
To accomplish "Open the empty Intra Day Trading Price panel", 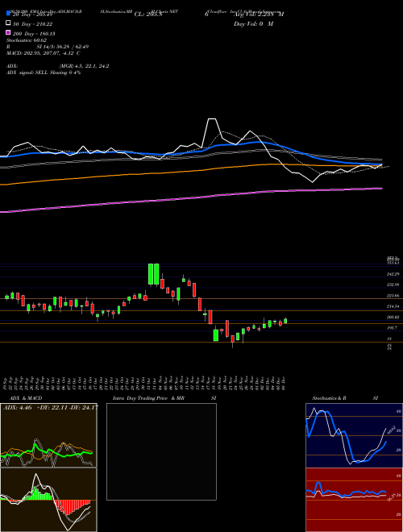I will click(x=161, y=451).
